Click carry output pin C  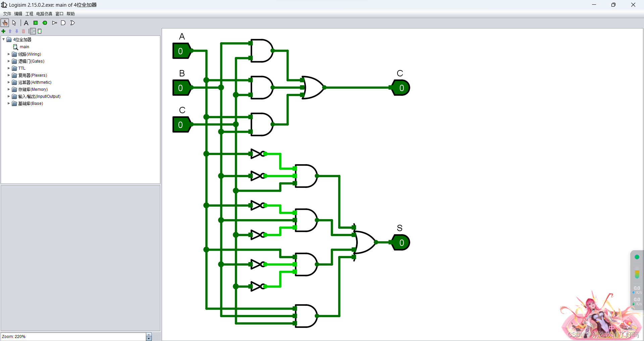[x=401, y=88]
